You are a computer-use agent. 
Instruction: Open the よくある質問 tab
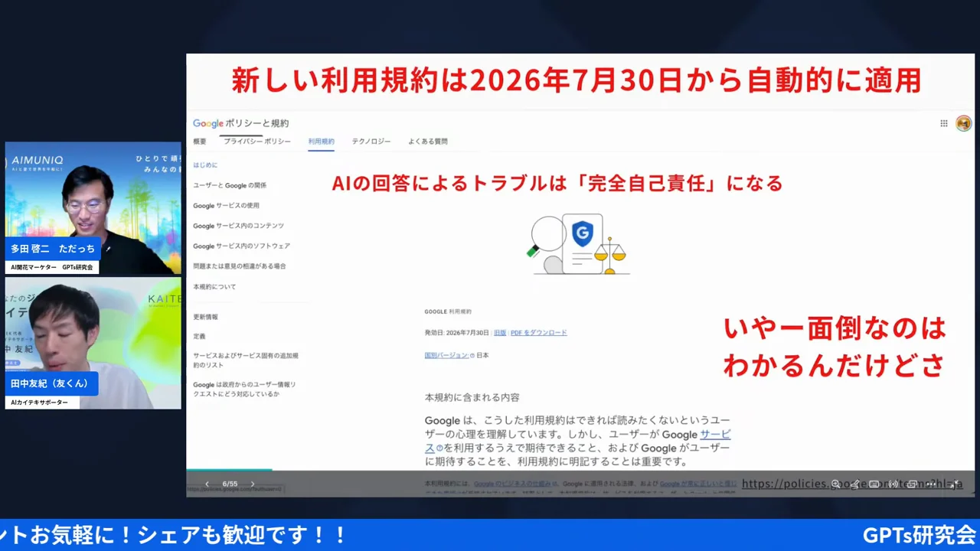[x=428, y=142]
